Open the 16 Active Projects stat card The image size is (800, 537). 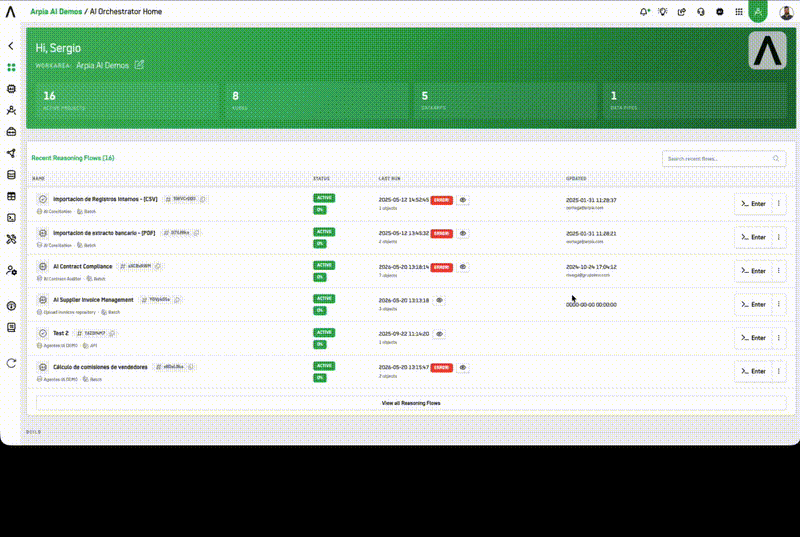click(128, 101)
